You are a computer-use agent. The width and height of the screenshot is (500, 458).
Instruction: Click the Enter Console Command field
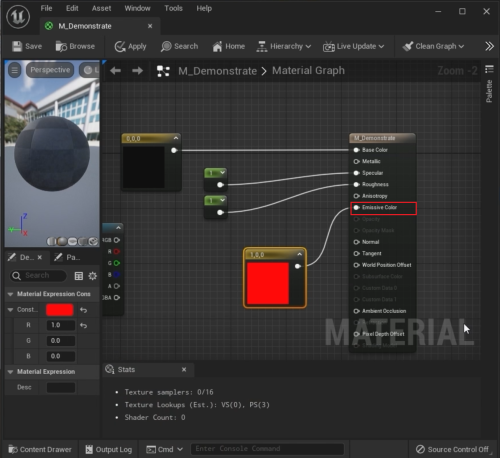coord(267,449)
